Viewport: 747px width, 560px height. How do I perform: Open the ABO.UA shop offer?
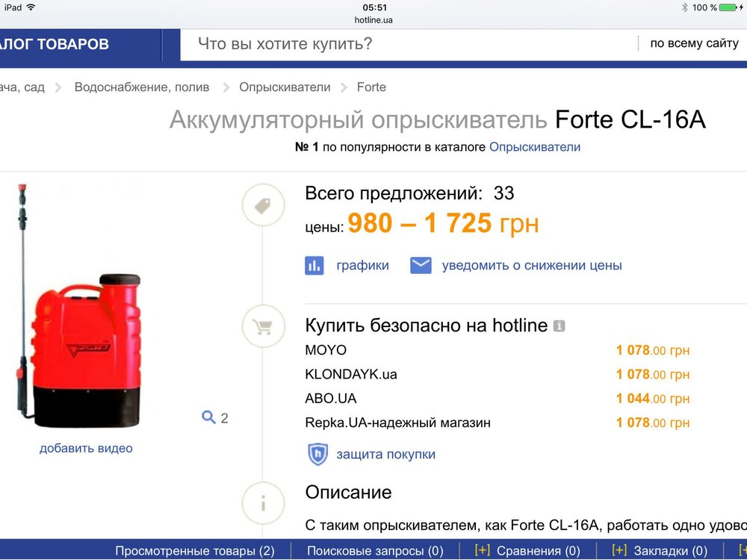pyautogui.click(x=331, y=398)
